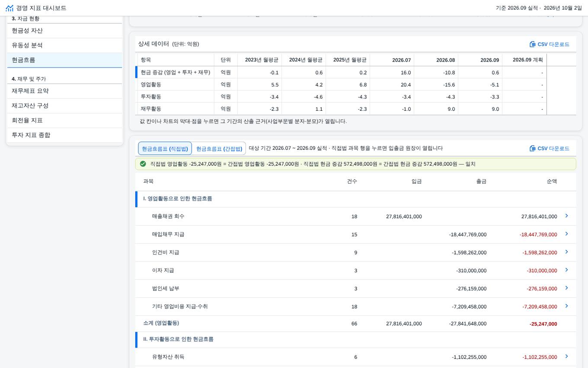Click the 매출채권 회수 row label
The image size is (588, 368).
168,216
